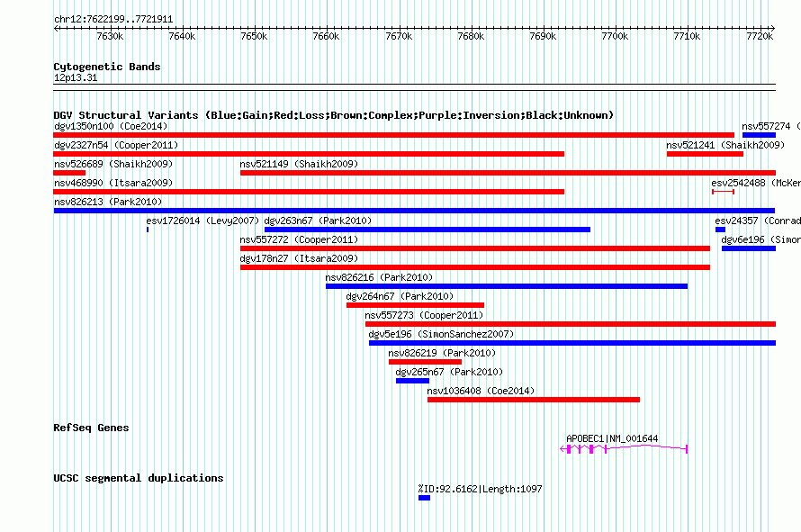
Task: Click the 7630k ruler tick label
Action: pos(110,36)
